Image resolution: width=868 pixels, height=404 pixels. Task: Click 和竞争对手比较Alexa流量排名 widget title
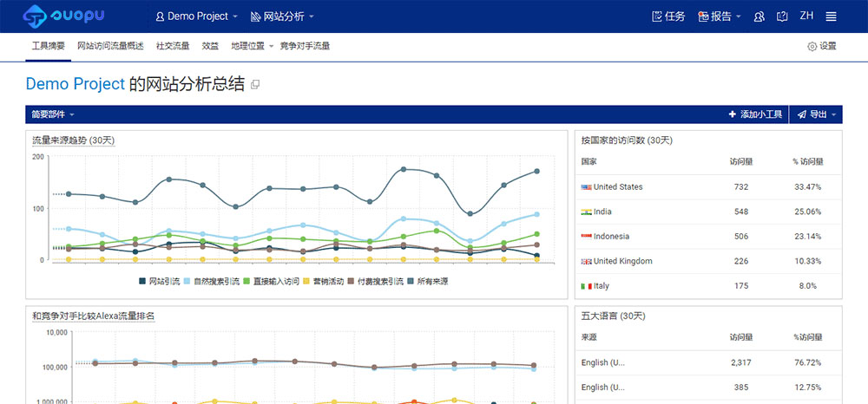point(94,316)
